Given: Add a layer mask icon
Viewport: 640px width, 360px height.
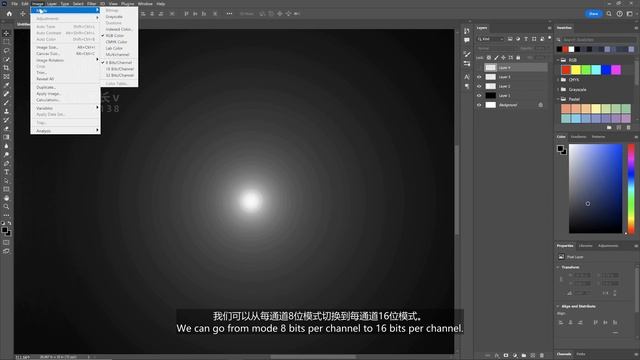Looking at the screenshot, I should [x=506, y=356].
